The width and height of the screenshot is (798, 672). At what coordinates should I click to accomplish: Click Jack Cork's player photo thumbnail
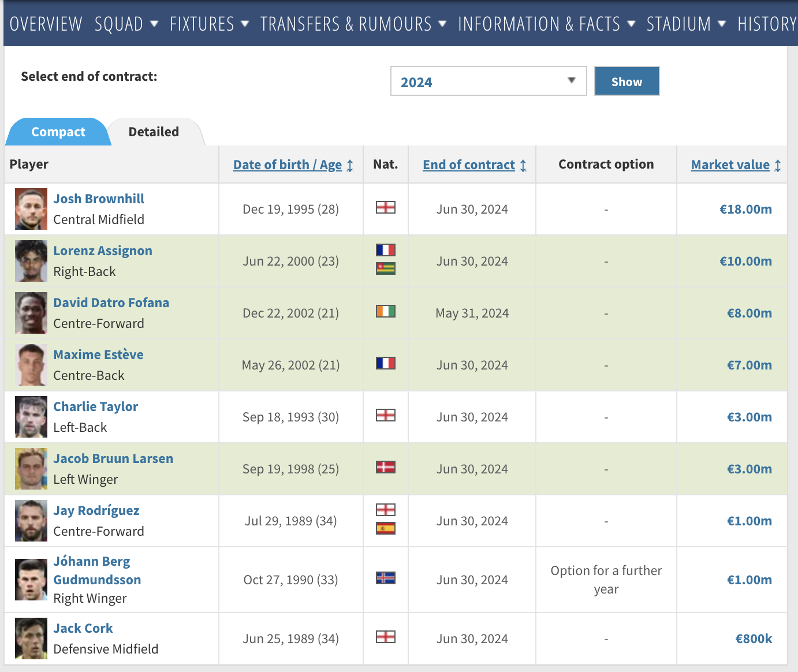click(31, 639)
